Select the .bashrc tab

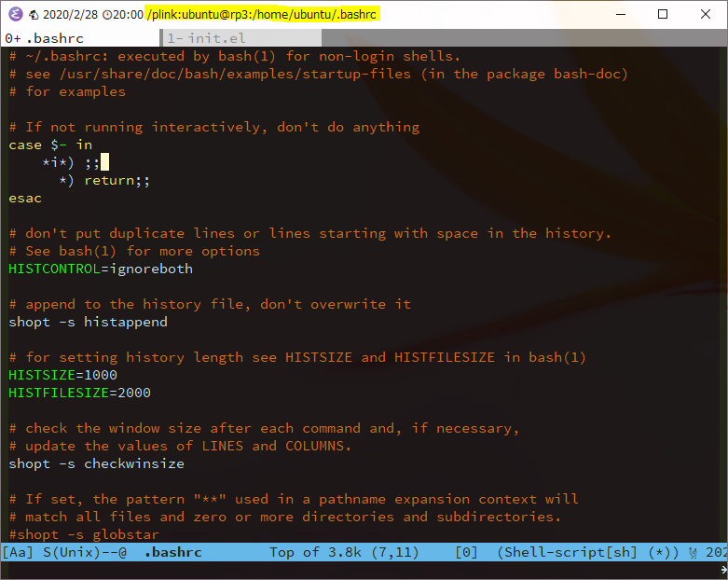[80, 38]
